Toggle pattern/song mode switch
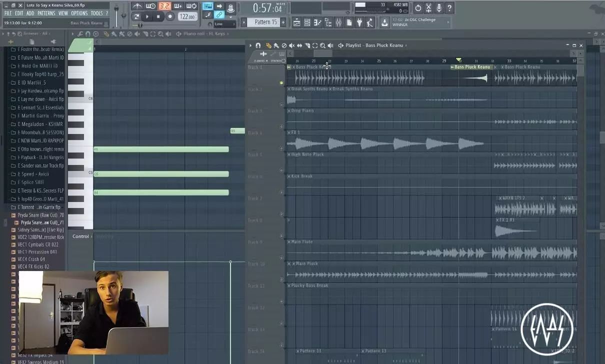Viewport: 605px width, 364px height. [136, 16]
